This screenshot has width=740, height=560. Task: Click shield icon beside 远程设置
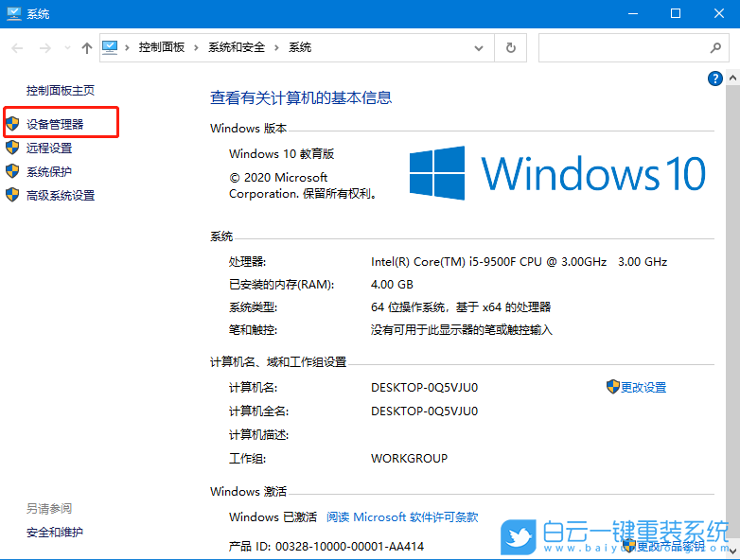(12, 148)
